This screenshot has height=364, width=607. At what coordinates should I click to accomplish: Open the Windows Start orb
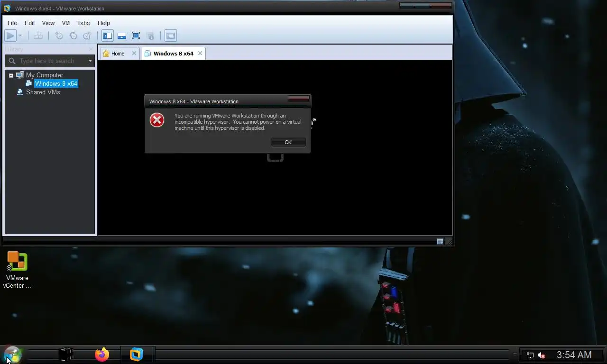coord(12,355)
